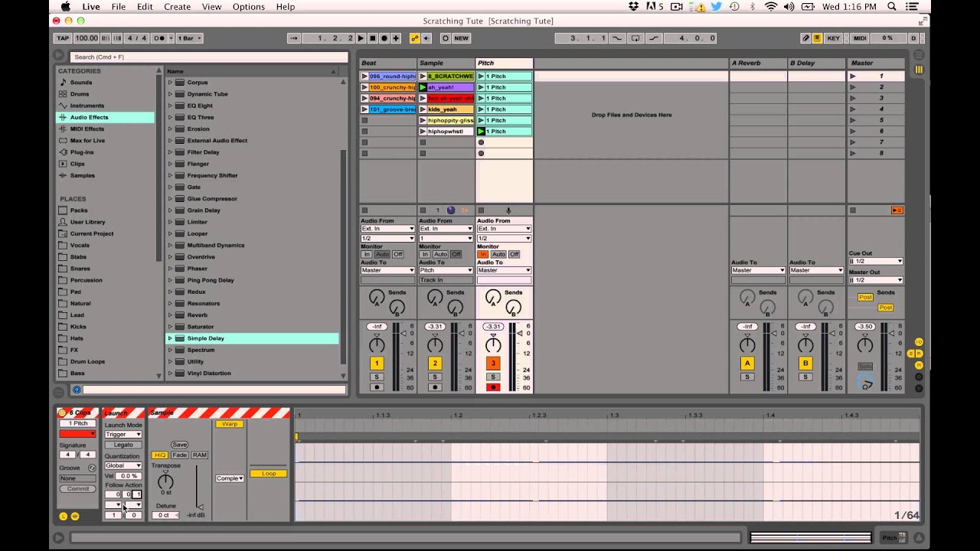Viewport: 980px width, 551px height.
Task: Expand the Simple Delay device in the browser
Action: coord(170,338)
